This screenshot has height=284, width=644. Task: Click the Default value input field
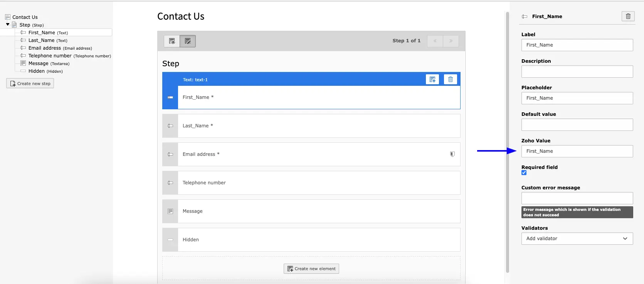coord(577,125)
